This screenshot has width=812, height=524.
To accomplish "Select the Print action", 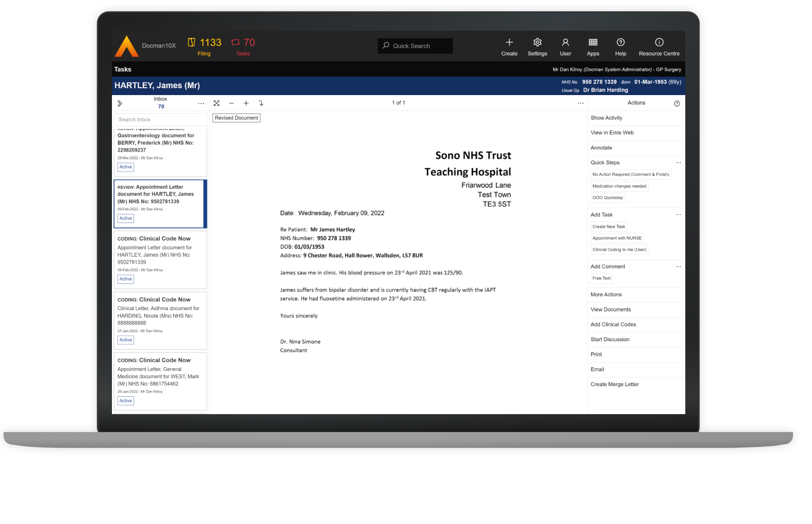I will coord(636,354).
